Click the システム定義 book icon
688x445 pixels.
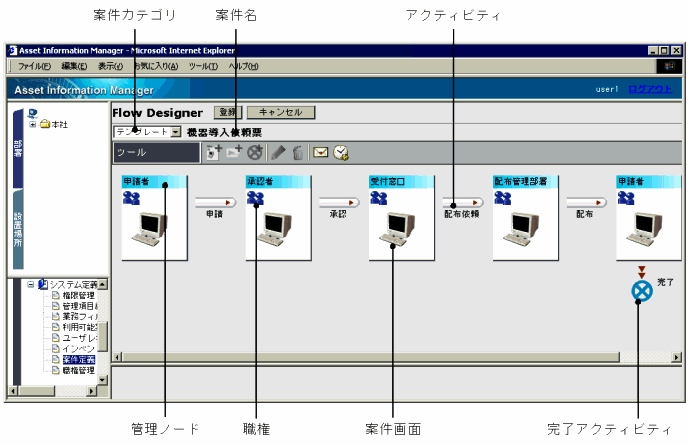[x=43, y=284]
